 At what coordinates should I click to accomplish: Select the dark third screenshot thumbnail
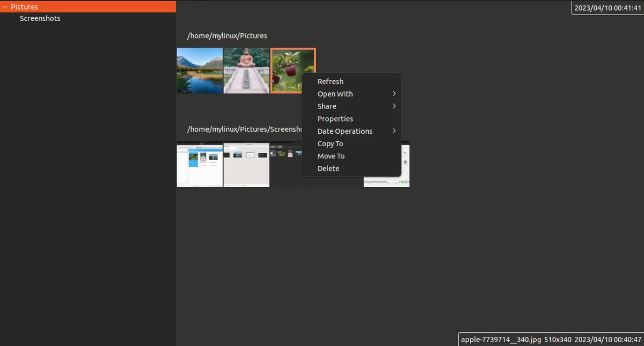[x=286, y=164]
